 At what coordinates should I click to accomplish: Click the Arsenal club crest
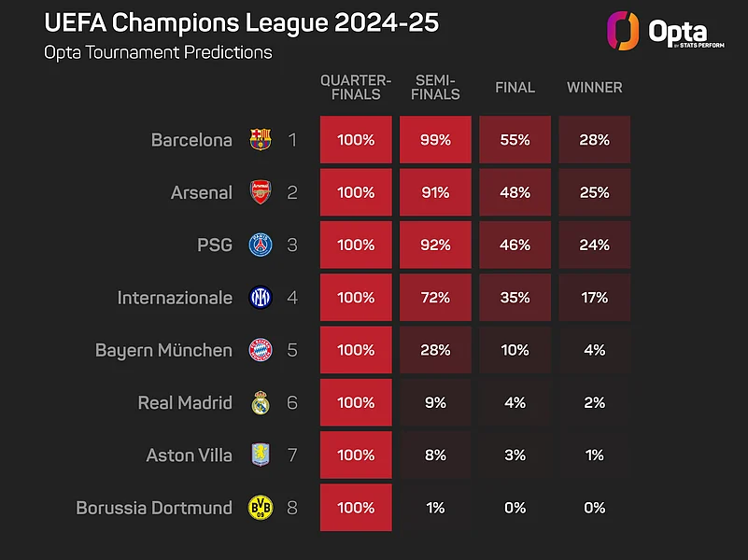261,192
